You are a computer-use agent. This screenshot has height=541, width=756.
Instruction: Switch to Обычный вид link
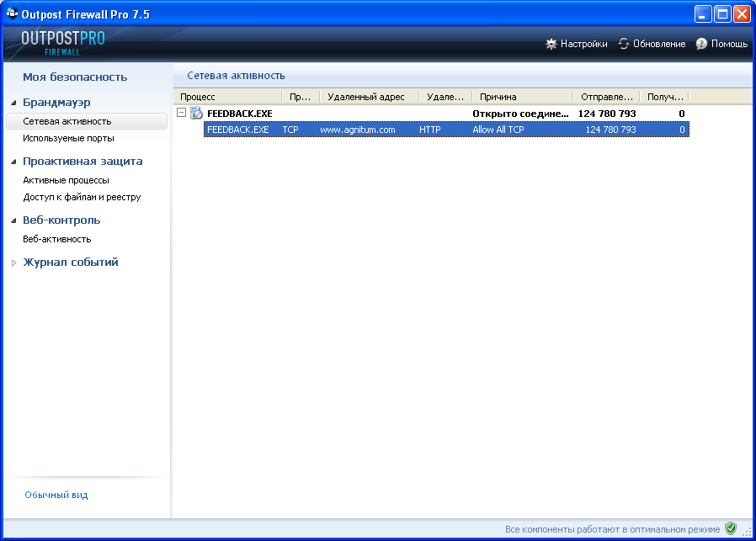point(56,495)
